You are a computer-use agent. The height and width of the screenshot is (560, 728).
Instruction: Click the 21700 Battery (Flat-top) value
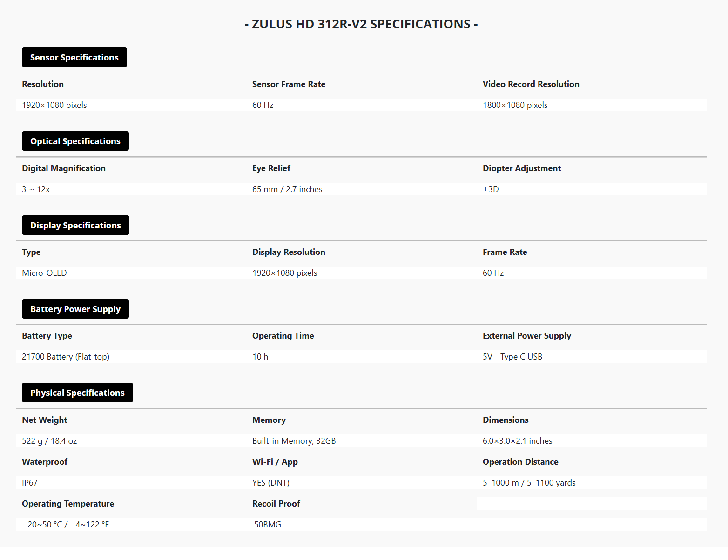click(66, 357)
